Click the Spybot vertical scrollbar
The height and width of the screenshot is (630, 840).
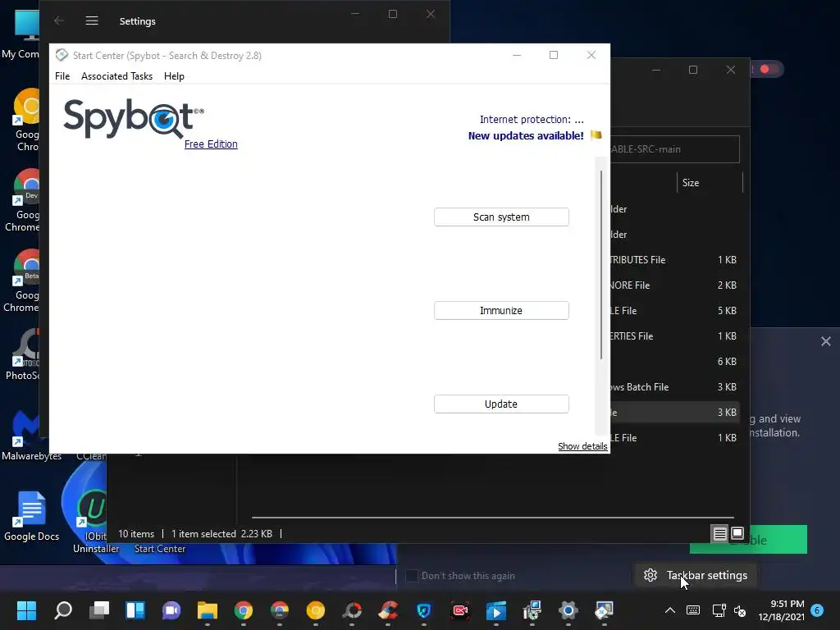tap(601, 265)
